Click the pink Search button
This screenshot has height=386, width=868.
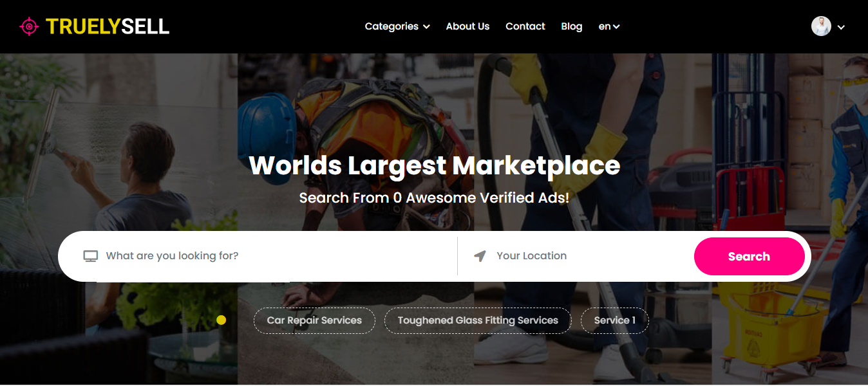(750, 256)
